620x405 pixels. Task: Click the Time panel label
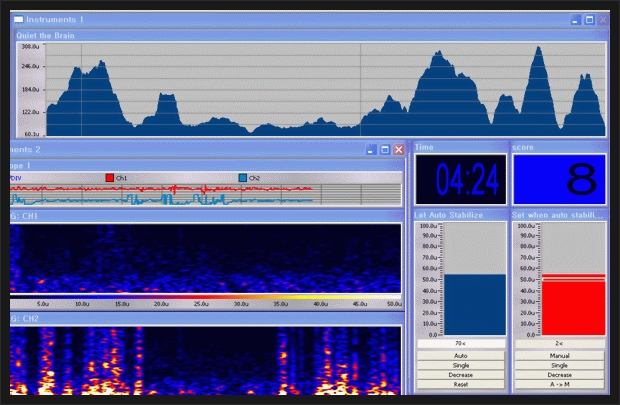424,147
